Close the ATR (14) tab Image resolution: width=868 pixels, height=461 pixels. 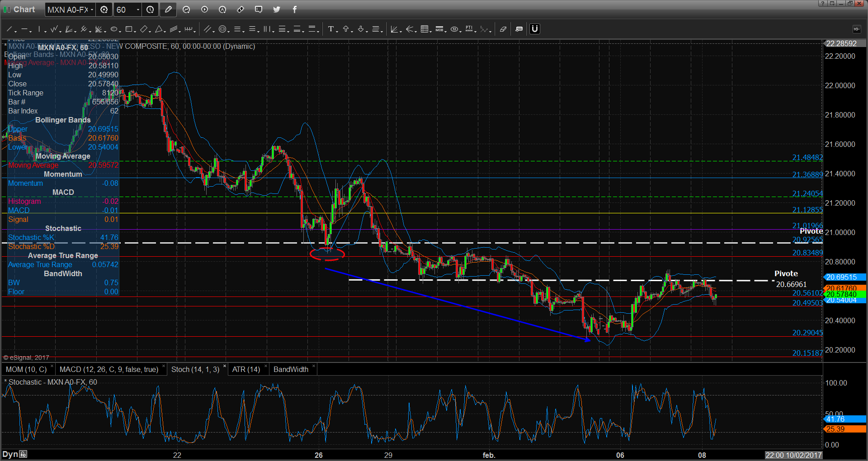[x=265, y=366]
